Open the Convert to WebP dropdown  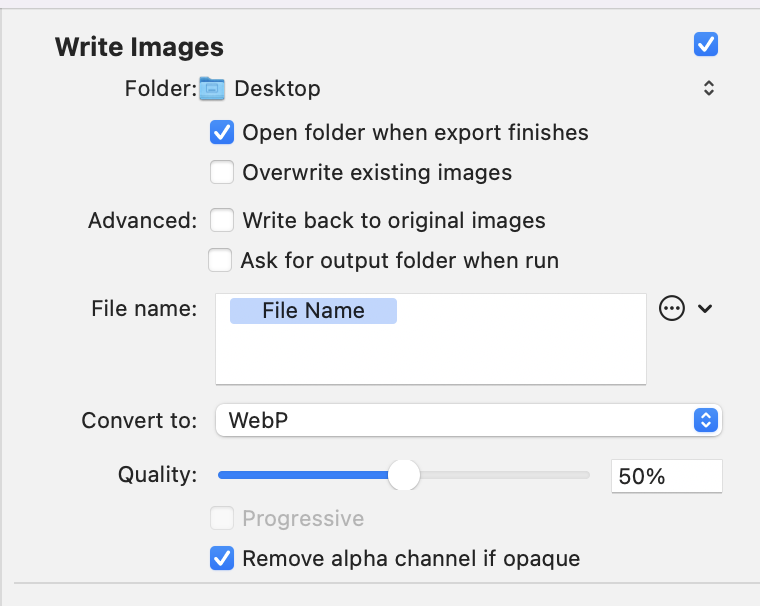coord(469,420)
